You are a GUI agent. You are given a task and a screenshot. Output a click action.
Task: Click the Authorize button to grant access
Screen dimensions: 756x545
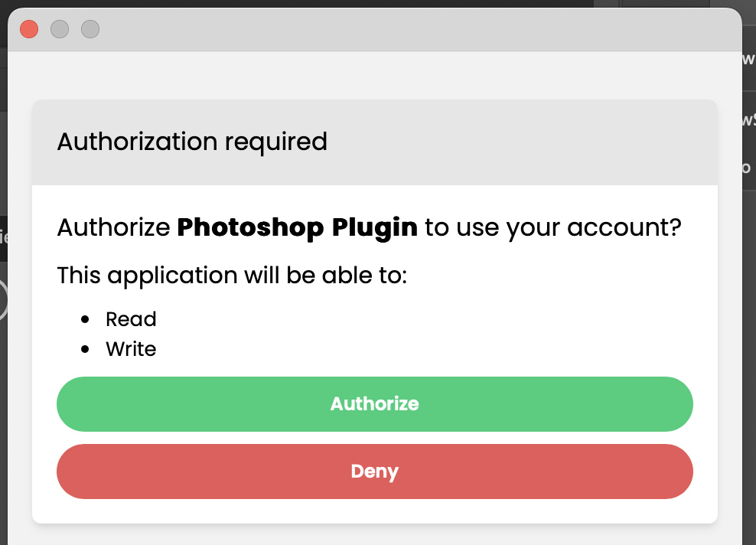(374, 404)
